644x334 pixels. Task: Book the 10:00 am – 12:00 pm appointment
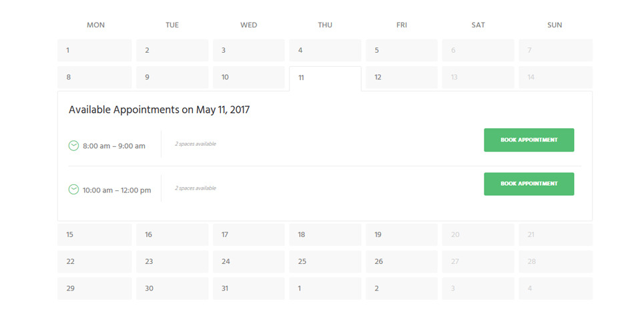pos(529,184)
